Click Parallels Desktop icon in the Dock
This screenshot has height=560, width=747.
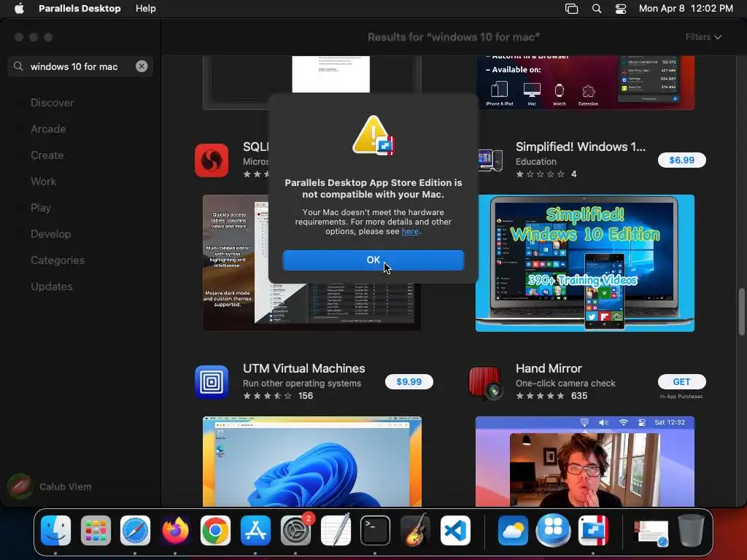592,530
